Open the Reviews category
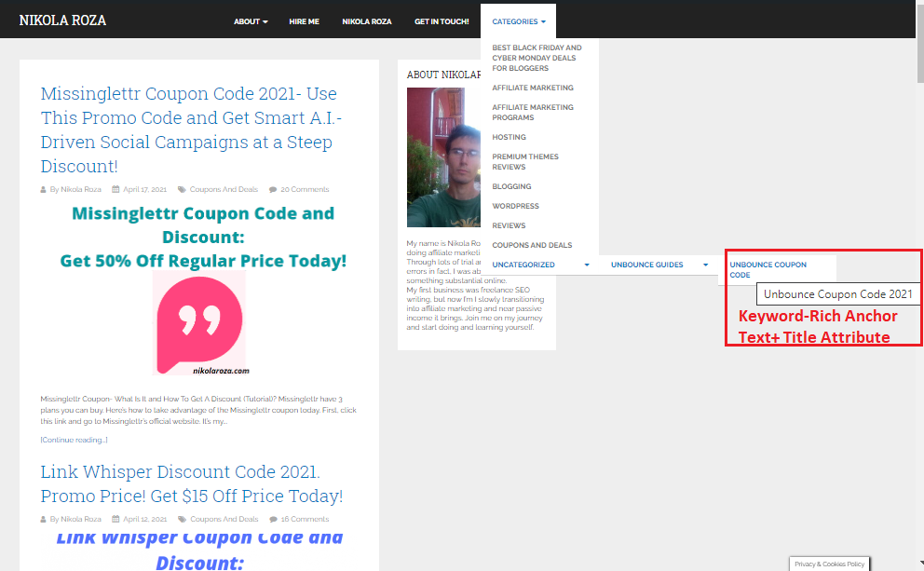 point(509,225)
